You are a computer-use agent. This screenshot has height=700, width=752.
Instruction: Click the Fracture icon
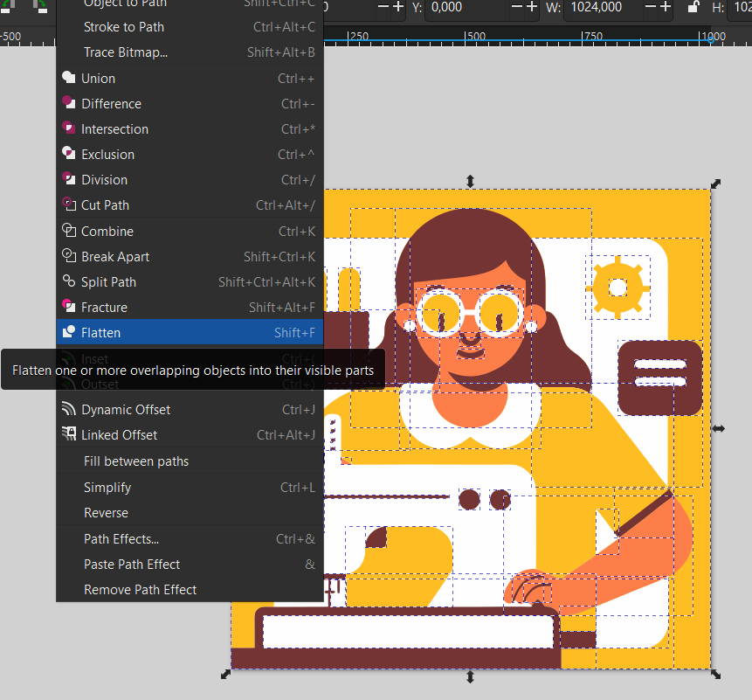tap(69, 307)
